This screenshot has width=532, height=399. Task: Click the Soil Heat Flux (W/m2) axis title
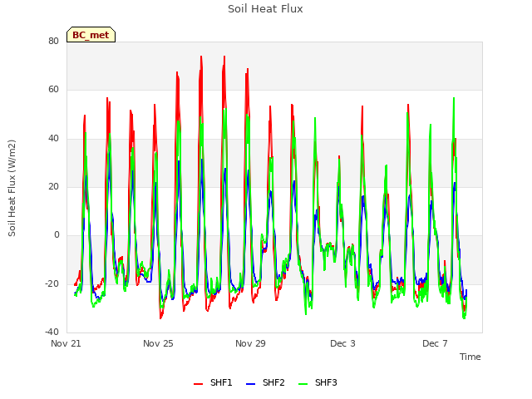click(x=12, y=189)
